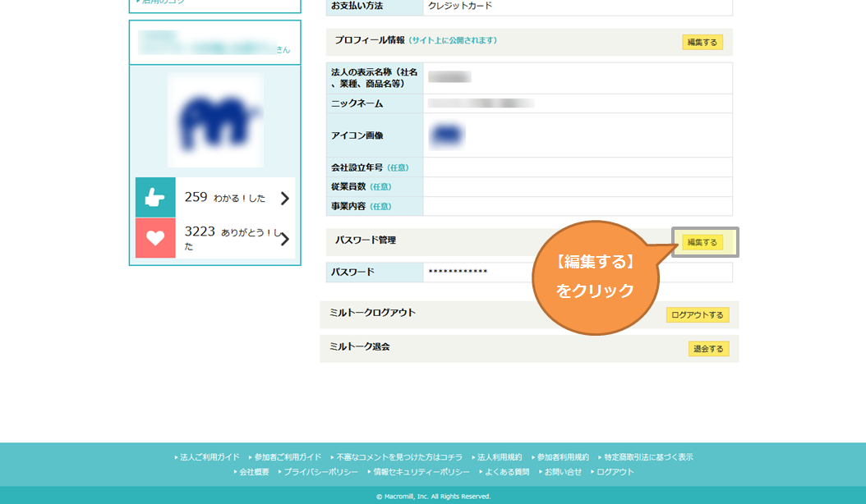
Task: Open the 参加者ご利用ガイド footer link
Action: (x=288, y=457)
